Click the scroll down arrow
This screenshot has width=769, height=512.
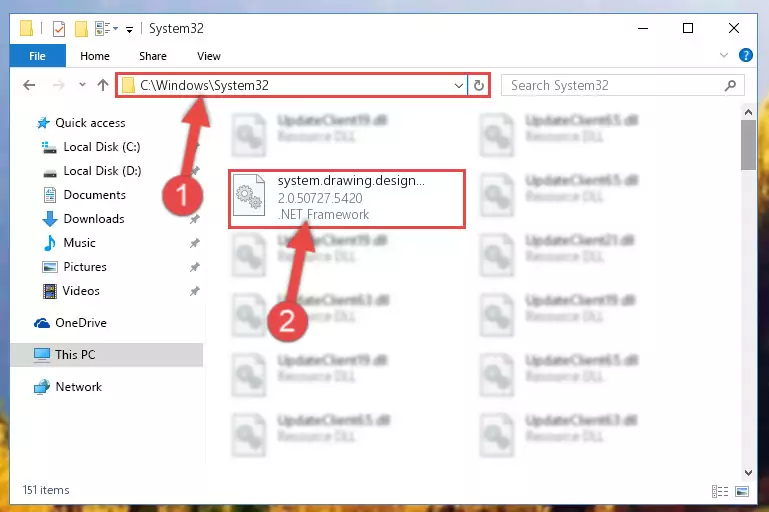coord(748,473)
